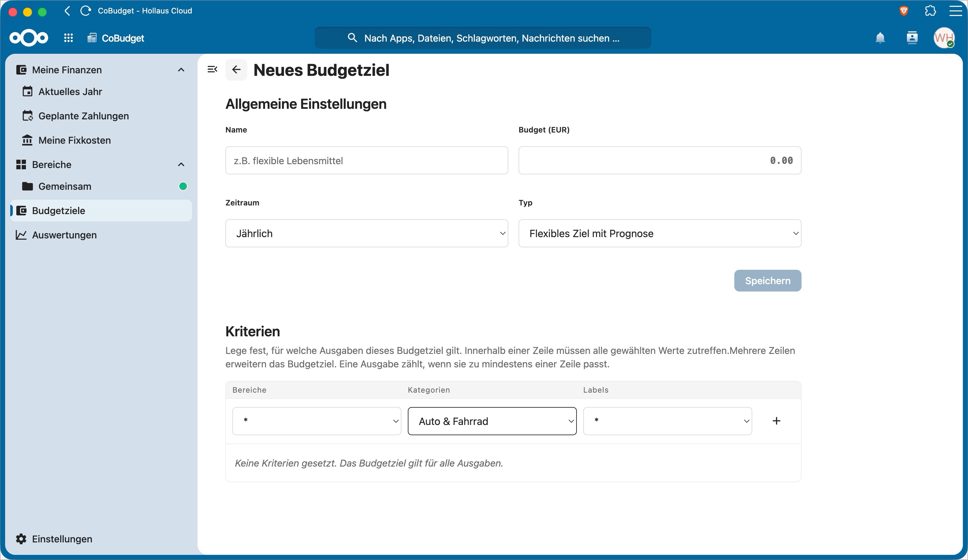Open Einstellungen at sidebar bottom
Screen dimensions: 968x560
tap(101, 539)
